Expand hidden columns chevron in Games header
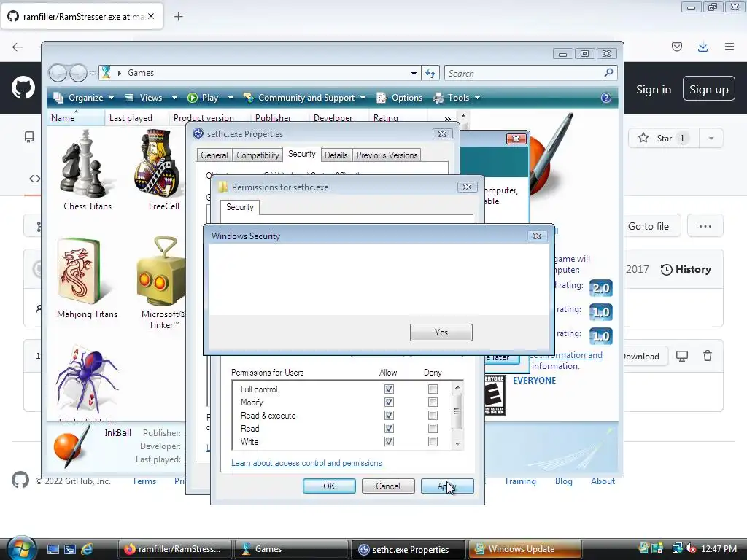Screen dimensions: 747x560 [447, 119]
